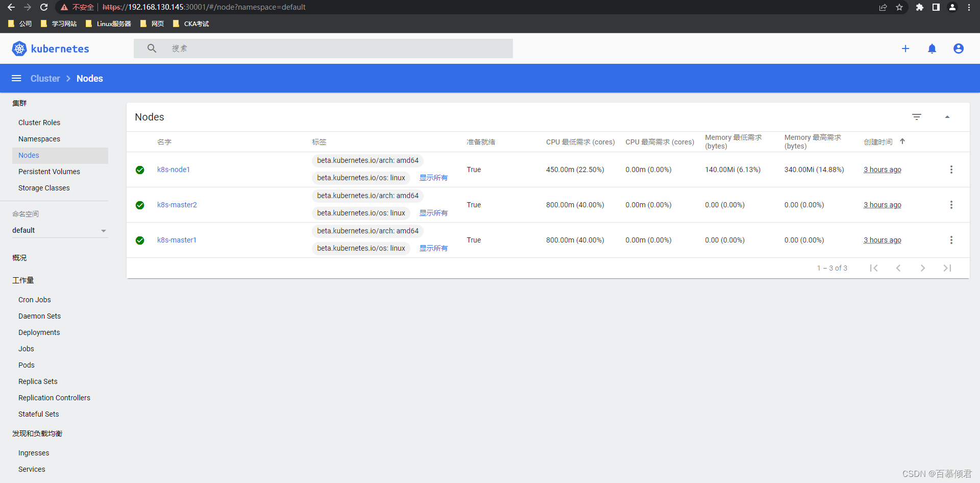Click the green status icon of k8s-node1
The height and width of the screenshot is (483, 980).
click(140, 170)
